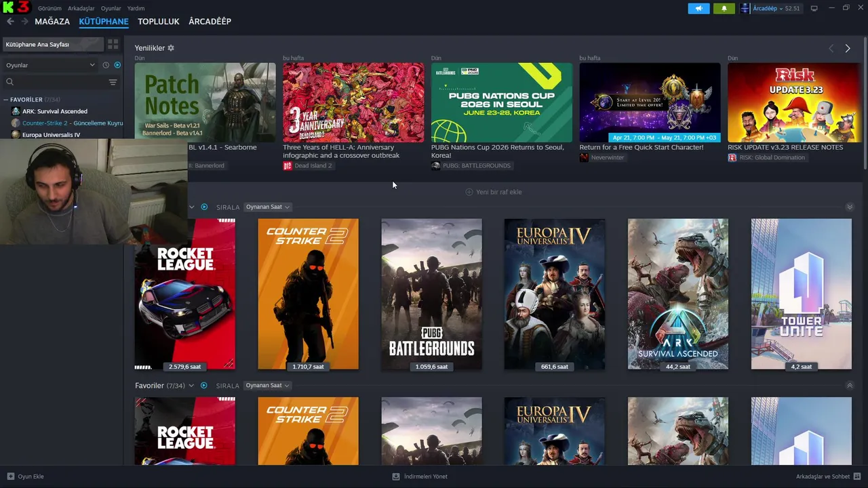
Task: Open the Patch Notes Bannerlord news thumbnail
Action: 205,102
